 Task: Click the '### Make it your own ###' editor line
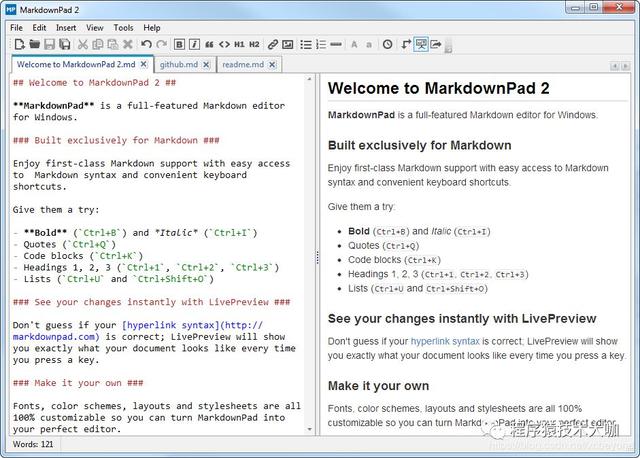[x=78, y=383]
